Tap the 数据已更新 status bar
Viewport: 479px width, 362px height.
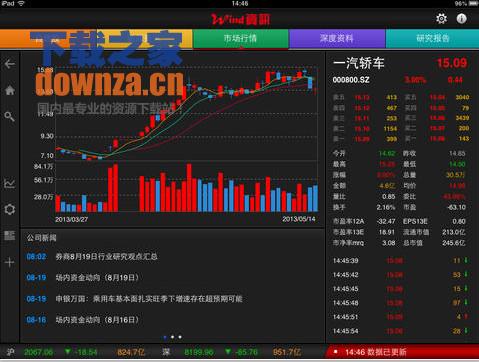tap(403, 352)
